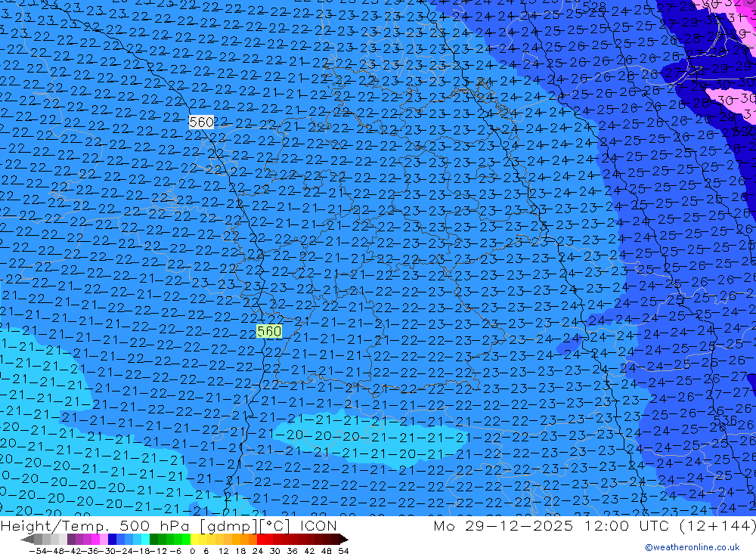
Task: Click the ICON model name in the title
Action: [318, 525]
